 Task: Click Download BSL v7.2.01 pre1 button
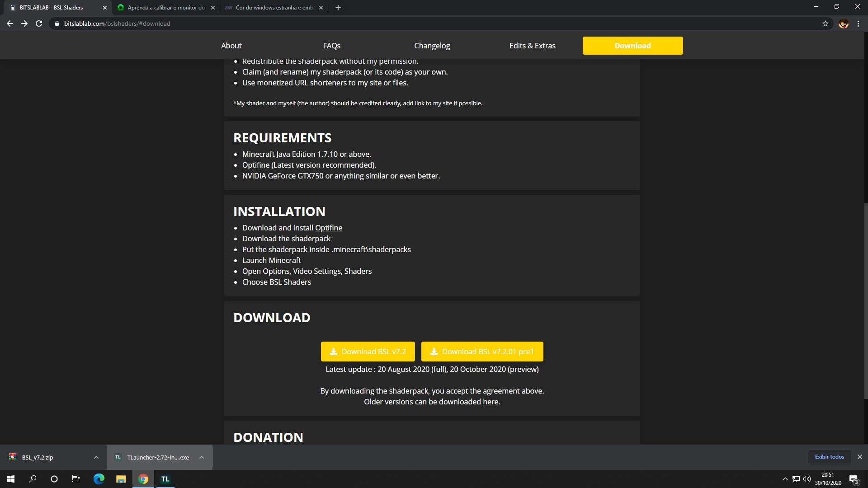pyautogui.click(x=482, y=352)
